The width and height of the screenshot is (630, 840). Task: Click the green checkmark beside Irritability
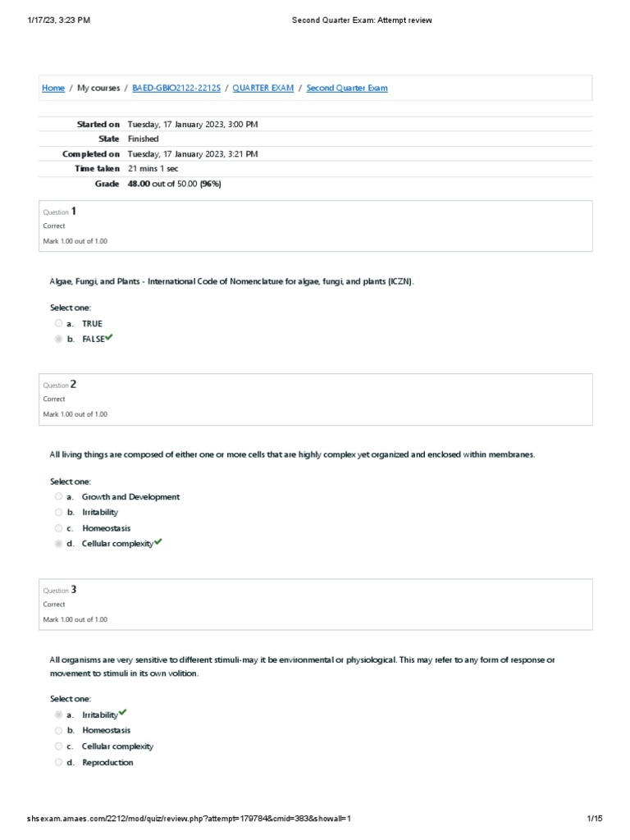tap(122, 713)
